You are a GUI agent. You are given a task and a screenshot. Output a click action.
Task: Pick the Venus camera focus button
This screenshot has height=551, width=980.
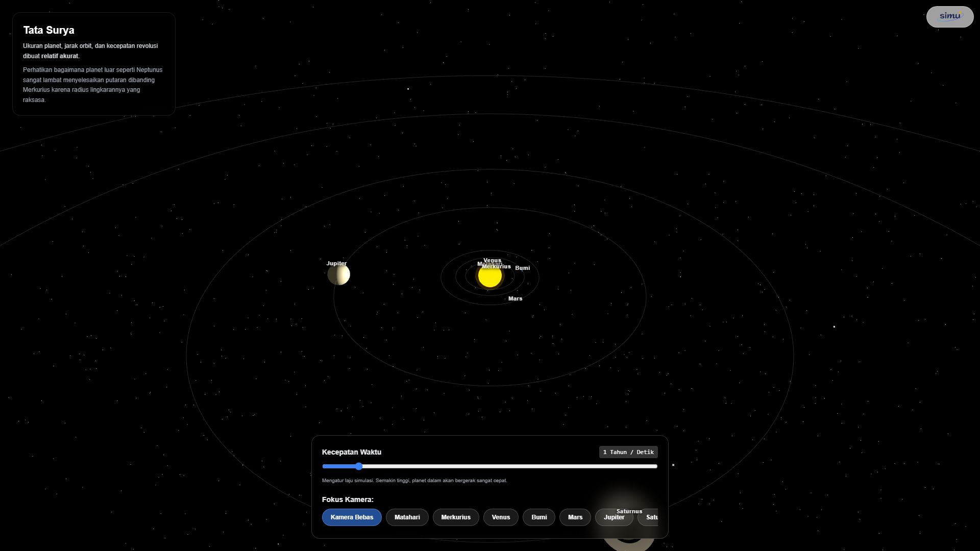pyautogui.click(x=501, y=517)
